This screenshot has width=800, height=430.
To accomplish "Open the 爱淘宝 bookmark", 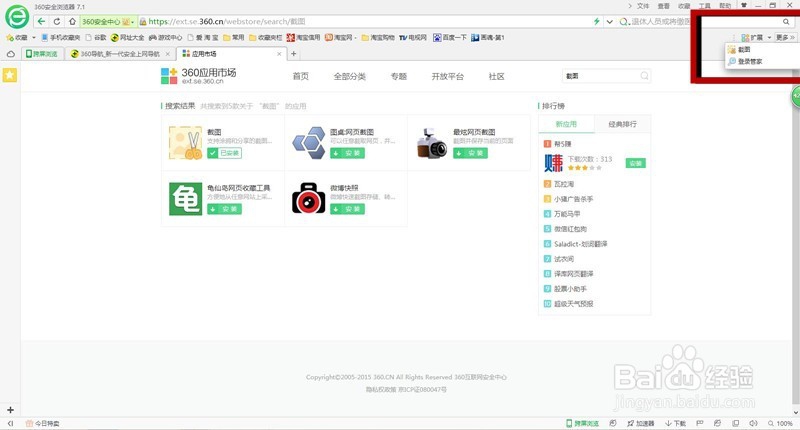I will (x=203, y=37).
